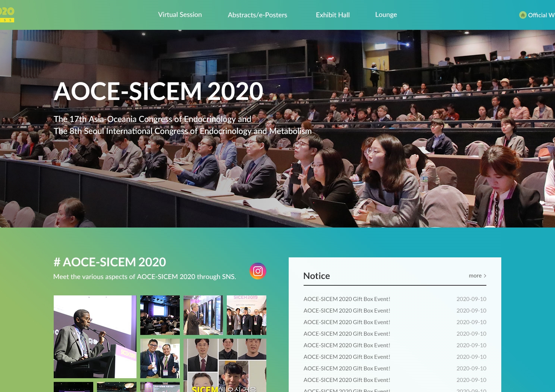Screen dimensions: 555x392
Task: Open the auditorium lecture hall thumbnail
Action: [x=160, y=315]
